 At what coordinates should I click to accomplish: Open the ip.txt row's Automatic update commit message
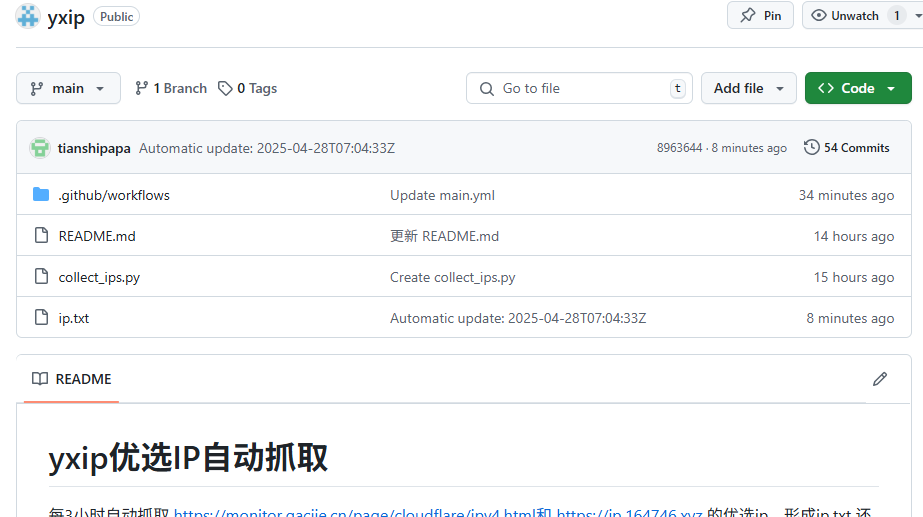click(x=518, y=319)
